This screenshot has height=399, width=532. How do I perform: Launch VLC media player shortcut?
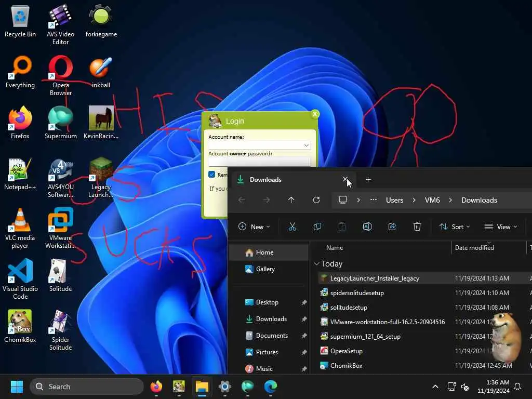tap(20, 229)
